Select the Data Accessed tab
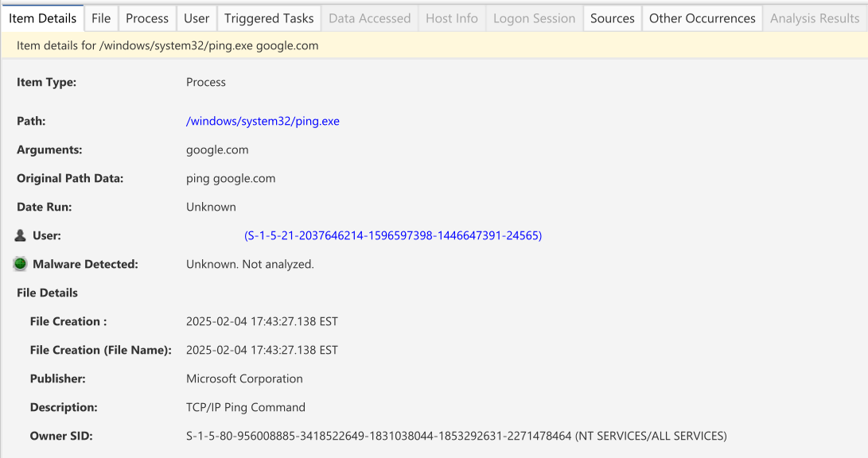 coord(369,18)
